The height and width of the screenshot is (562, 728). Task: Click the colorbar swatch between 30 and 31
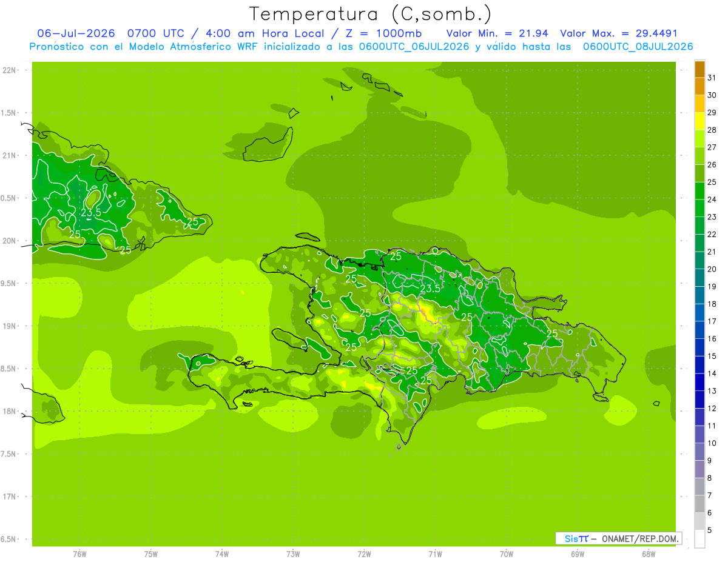click(x=699, y=86)
